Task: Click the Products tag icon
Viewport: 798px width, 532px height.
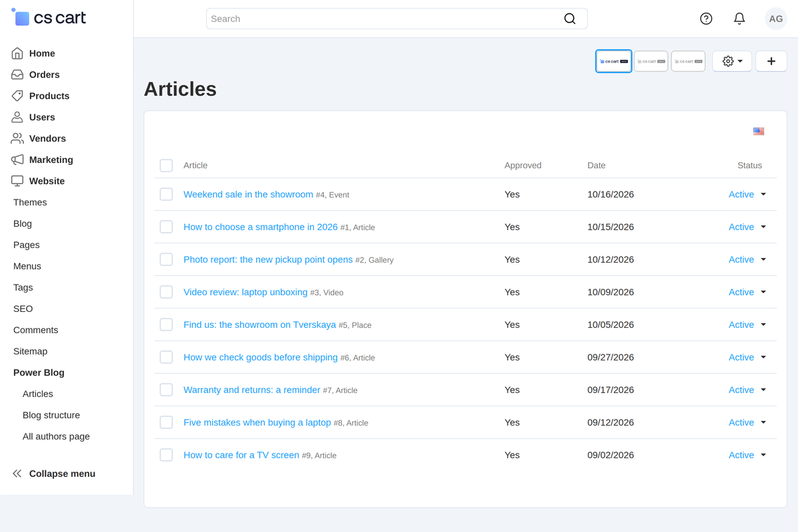Action: tap(17, 96)
